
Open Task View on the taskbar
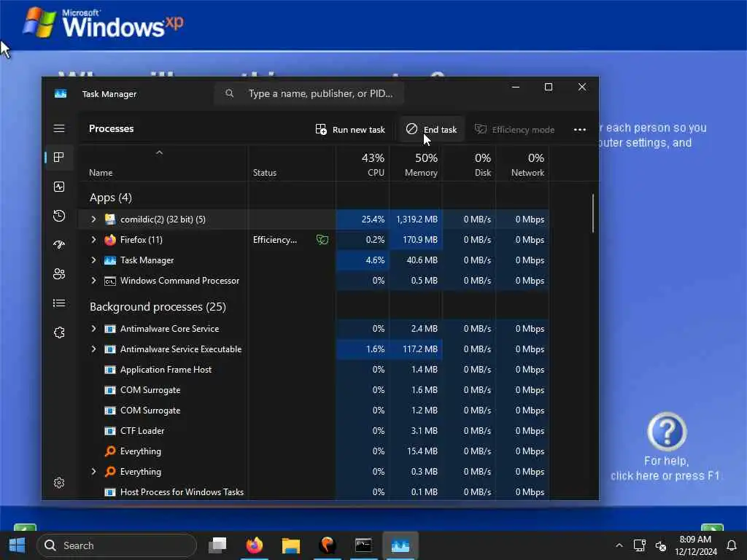pos(217,545)
